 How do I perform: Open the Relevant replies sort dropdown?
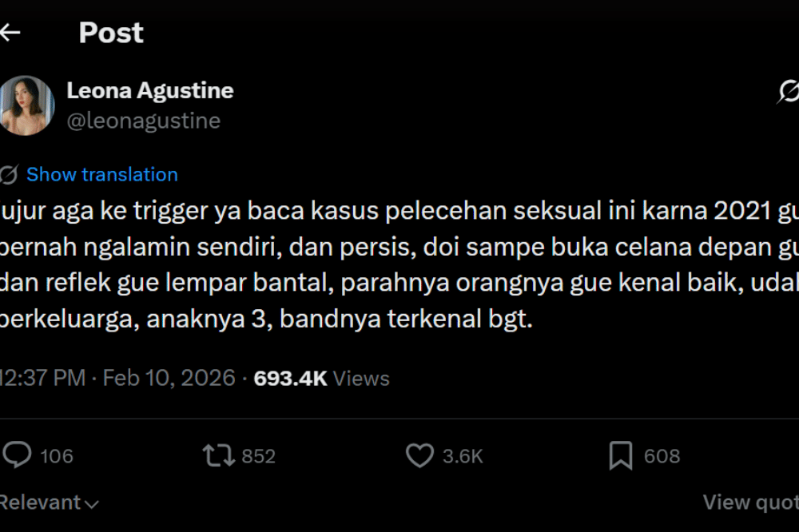click(46, 502)
